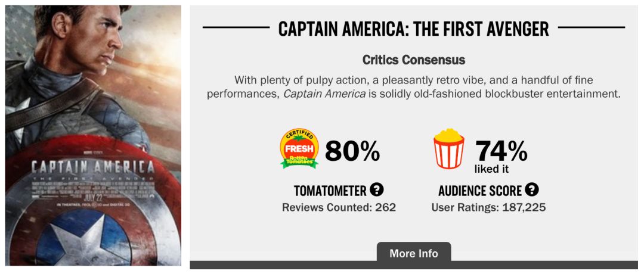Select the Captain America: The First Avenger title

[x=413, y=28]
